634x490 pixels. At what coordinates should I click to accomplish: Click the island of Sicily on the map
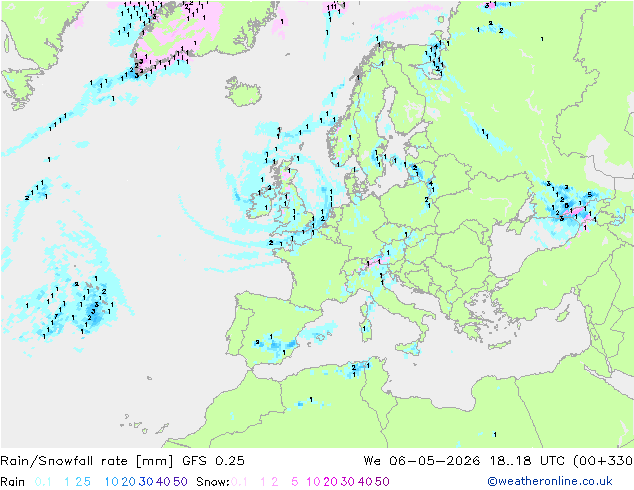pos(408,348)
